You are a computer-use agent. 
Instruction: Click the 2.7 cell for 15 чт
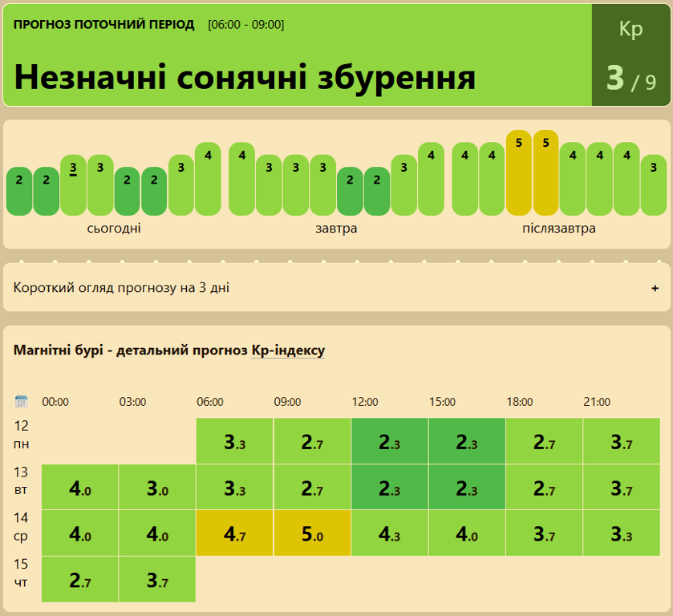80,580
